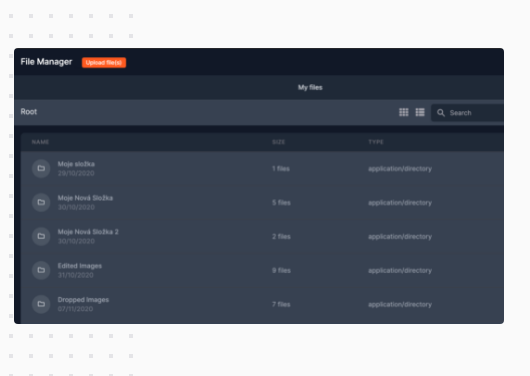Click the 5 files size cell
The image size is (530, 376).
click(x=281, y=203)
